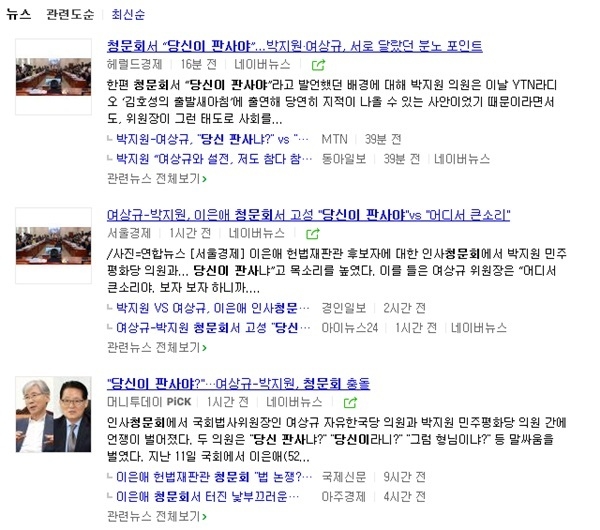Open headline 여상규-박지원, 이은애 청문회서 고성
The image size is (600, 530).
(308, 215)
